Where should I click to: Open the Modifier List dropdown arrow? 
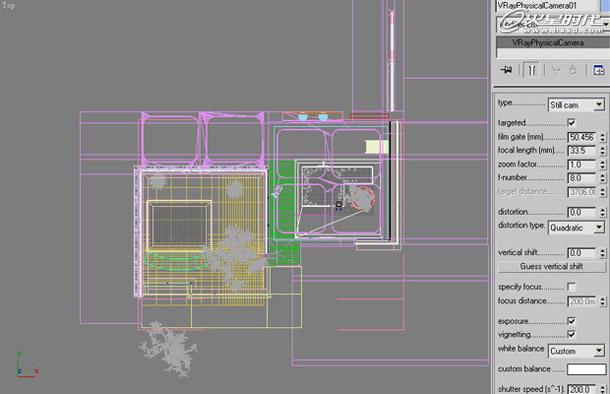(606, 24)
